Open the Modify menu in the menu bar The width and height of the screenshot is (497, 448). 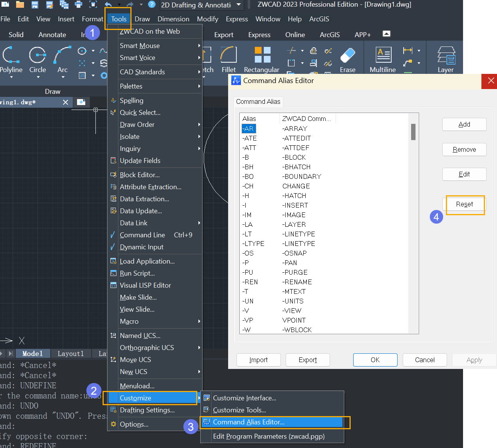coord(207,19)
